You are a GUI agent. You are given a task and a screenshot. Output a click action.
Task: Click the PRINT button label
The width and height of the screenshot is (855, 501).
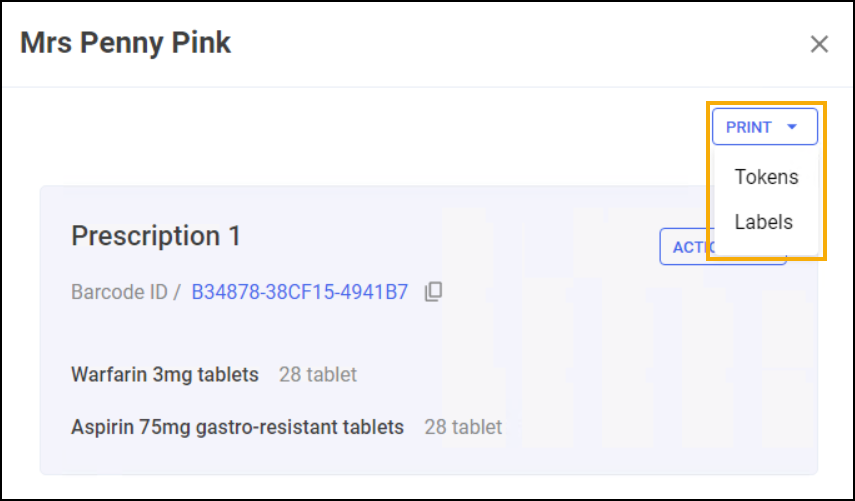(748, 127)
